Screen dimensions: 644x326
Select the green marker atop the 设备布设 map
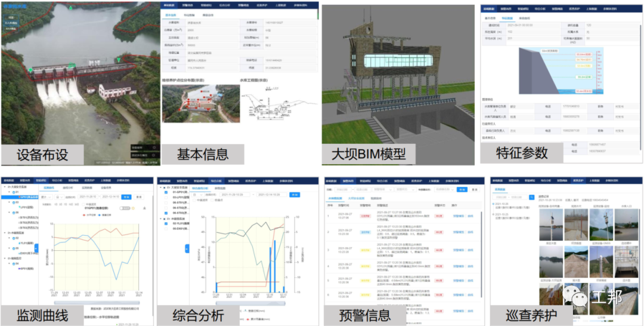(x=70, y=7)
